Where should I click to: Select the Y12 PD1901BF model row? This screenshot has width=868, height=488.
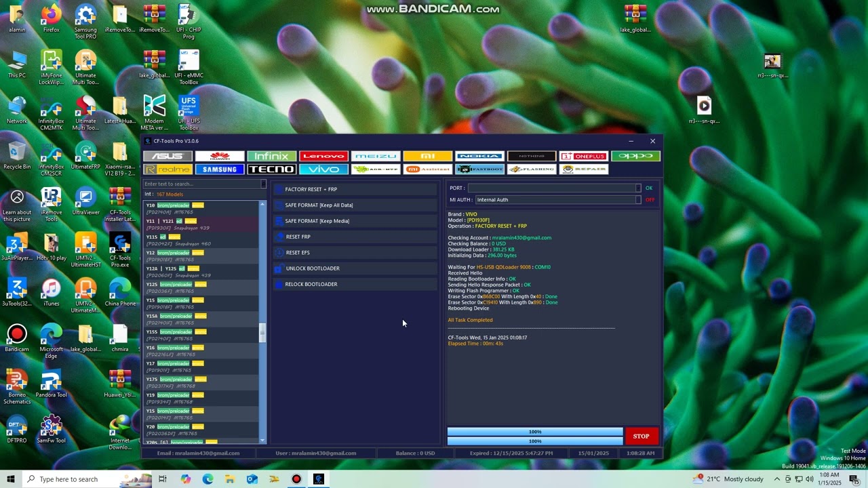pos(201,256)
